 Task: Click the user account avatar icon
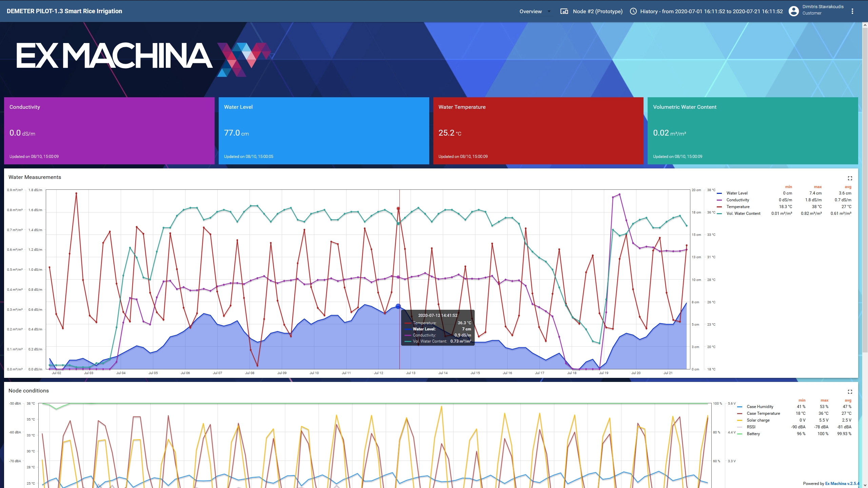[793, 11]
